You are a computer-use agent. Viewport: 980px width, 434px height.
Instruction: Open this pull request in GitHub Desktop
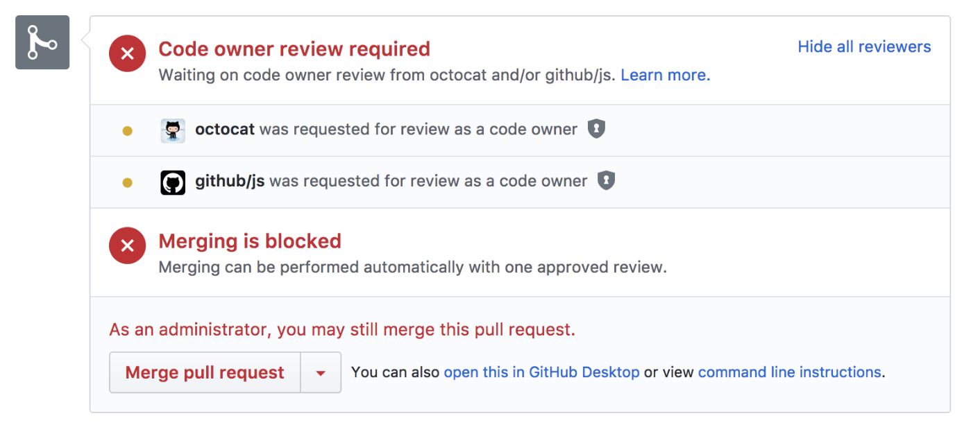(541, 372)
